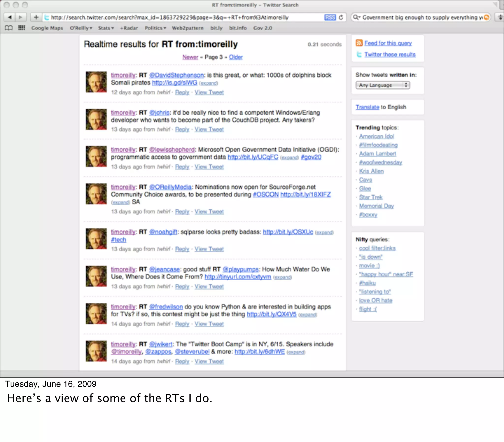The width and height of the screenshot is (504, 442).
Task: Open the #haiku nifty query
Action: click(x=367, y=283)
